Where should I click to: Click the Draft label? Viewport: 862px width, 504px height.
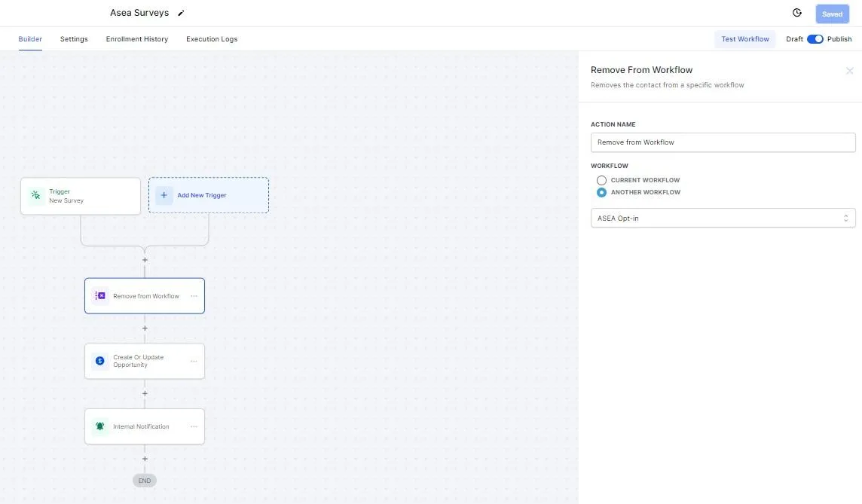pyautogui.click(x=794, y=39)
